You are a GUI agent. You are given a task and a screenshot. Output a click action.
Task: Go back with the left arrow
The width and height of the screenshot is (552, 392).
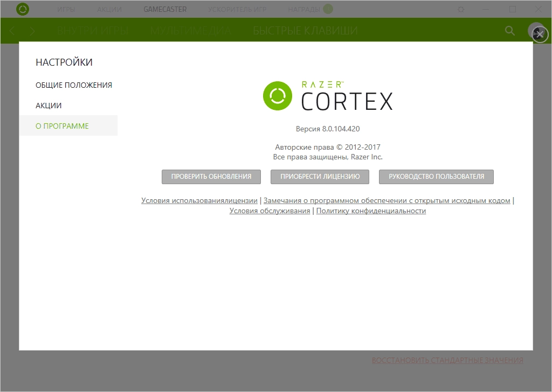(12, 31)
